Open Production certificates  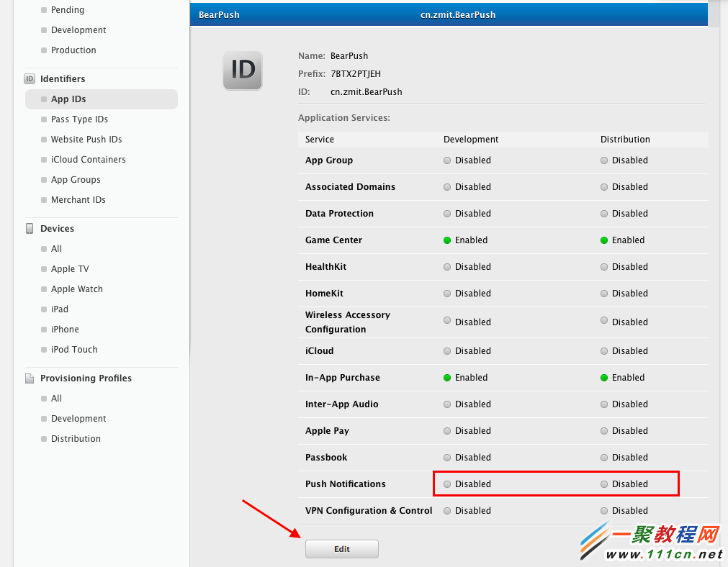click(x=73, y=50)
